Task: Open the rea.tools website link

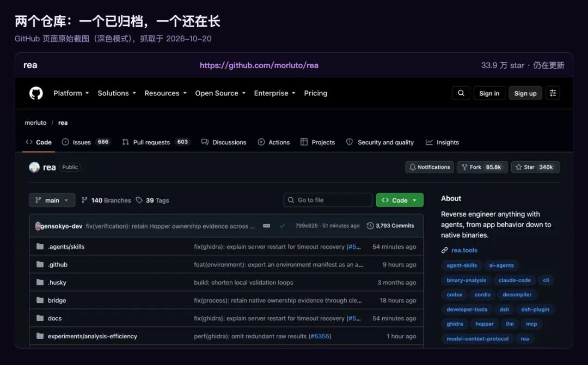Action: (464, 250)
